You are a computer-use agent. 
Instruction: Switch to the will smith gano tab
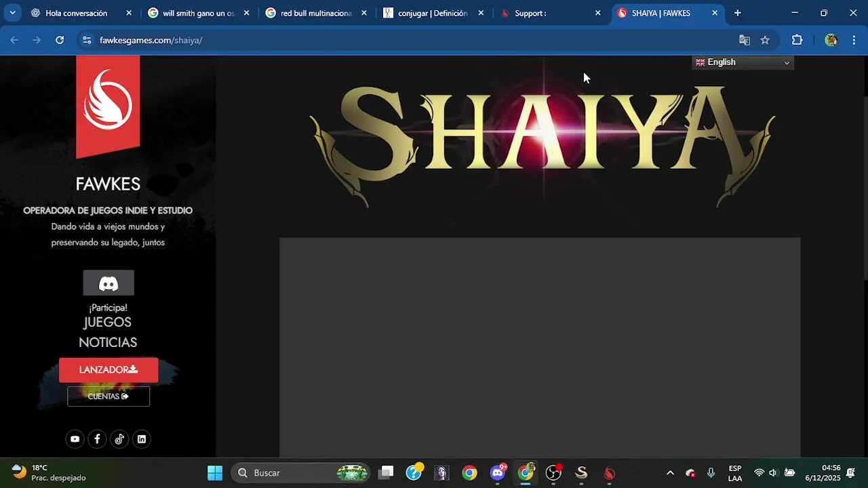click(x=198, y=13)
